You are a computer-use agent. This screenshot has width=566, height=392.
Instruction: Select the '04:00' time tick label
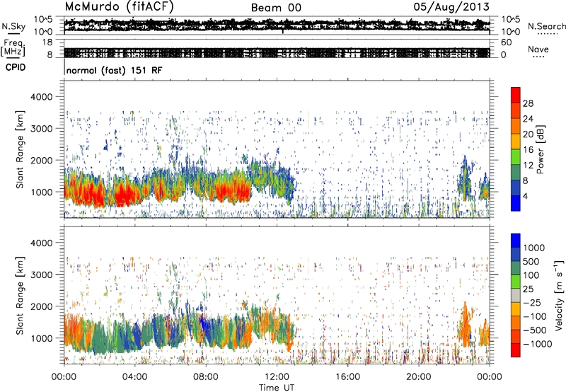coord(134,377)
